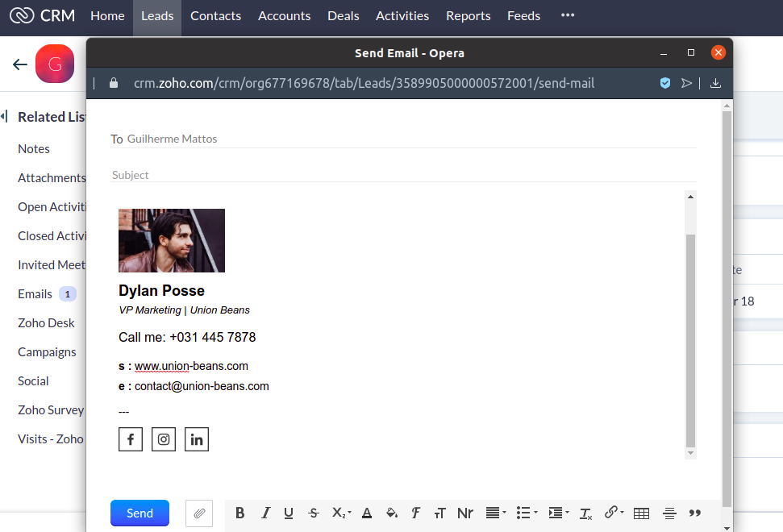Screen dimensions: 783x532
Task: Clear text formatting
Action: [x=585, y=513]
